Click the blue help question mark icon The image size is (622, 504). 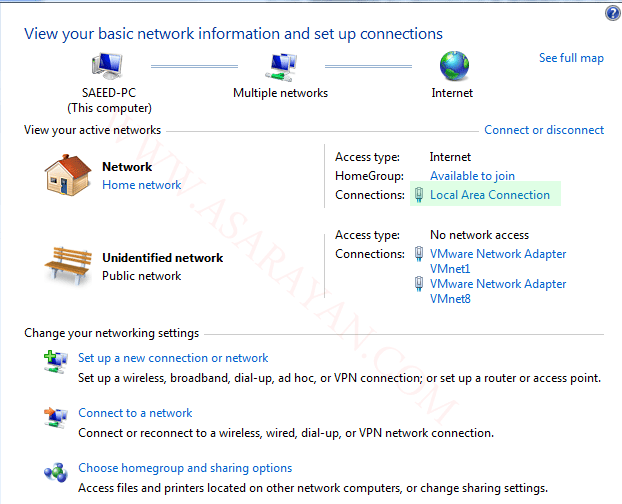(612, 13)
